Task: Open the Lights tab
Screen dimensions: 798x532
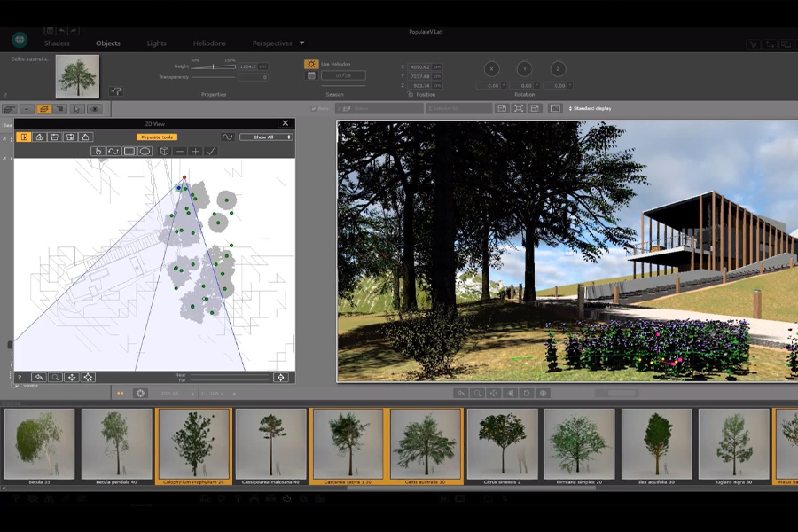Action: [156, 43]
